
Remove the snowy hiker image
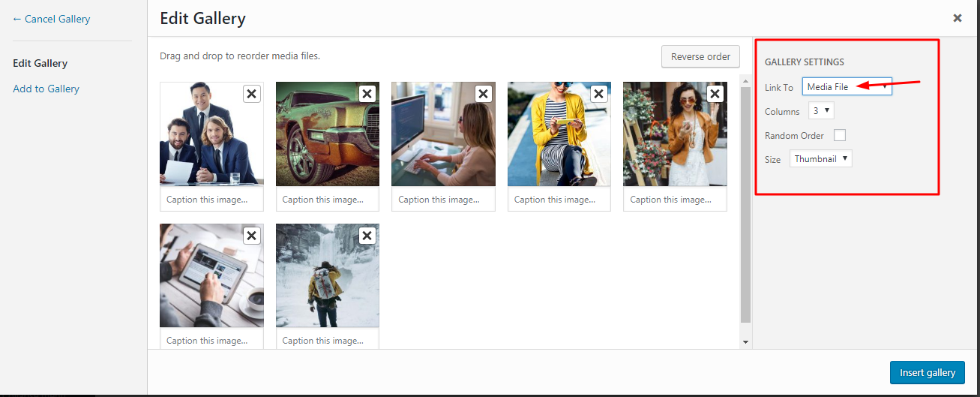pos(367,236)
